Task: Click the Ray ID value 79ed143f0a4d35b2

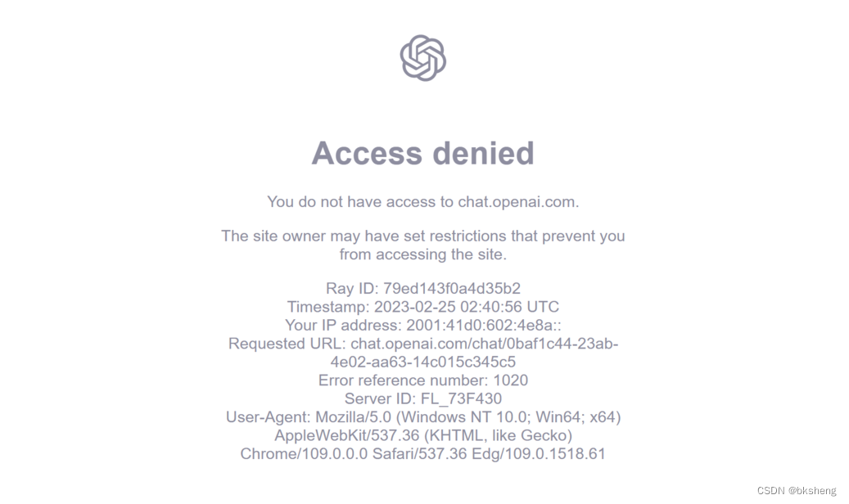Action: click(452, 288)
